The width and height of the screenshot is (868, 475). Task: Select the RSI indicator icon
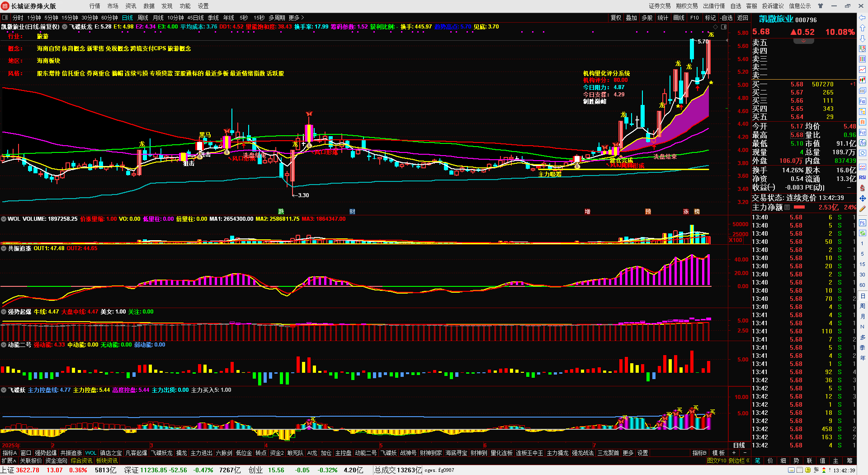(x=863, y=177)
